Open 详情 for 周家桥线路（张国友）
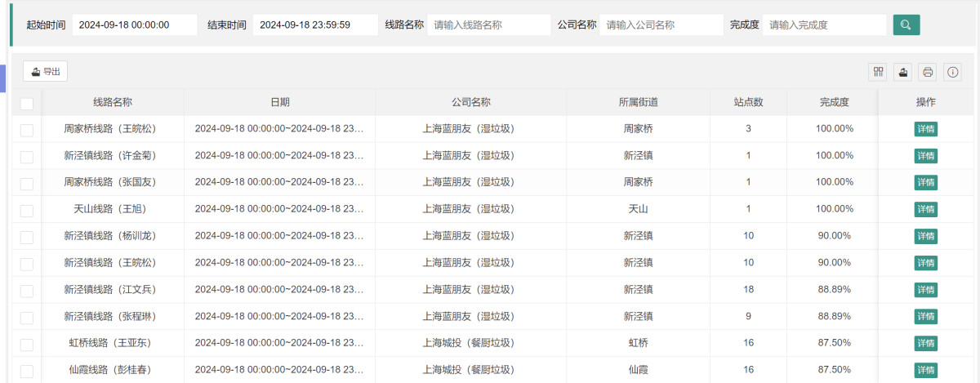The height and width of the screenshot is (383, 980). click(x=925, y=183)
